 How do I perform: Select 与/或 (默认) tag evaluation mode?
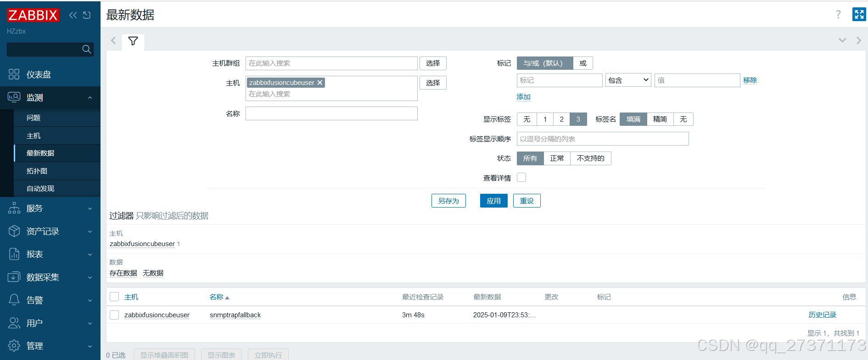(545, 63)
